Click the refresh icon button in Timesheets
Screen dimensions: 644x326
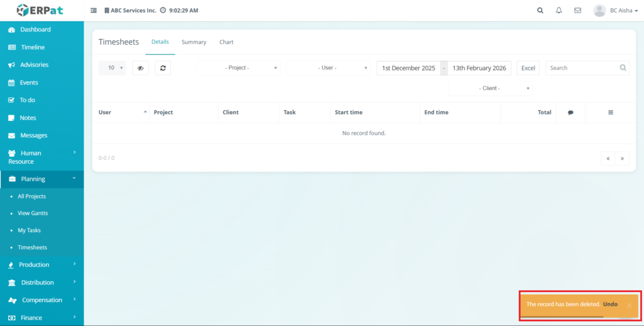(x=163, y=68)
